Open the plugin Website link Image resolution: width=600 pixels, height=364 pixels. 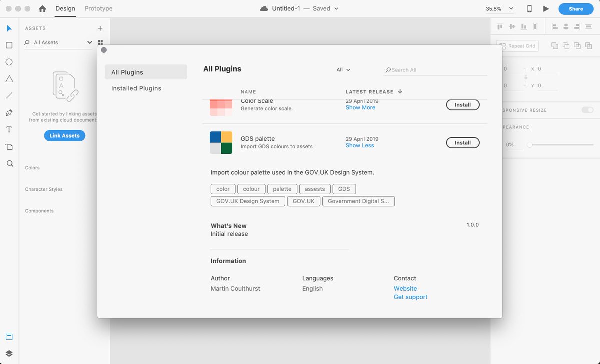405,289
